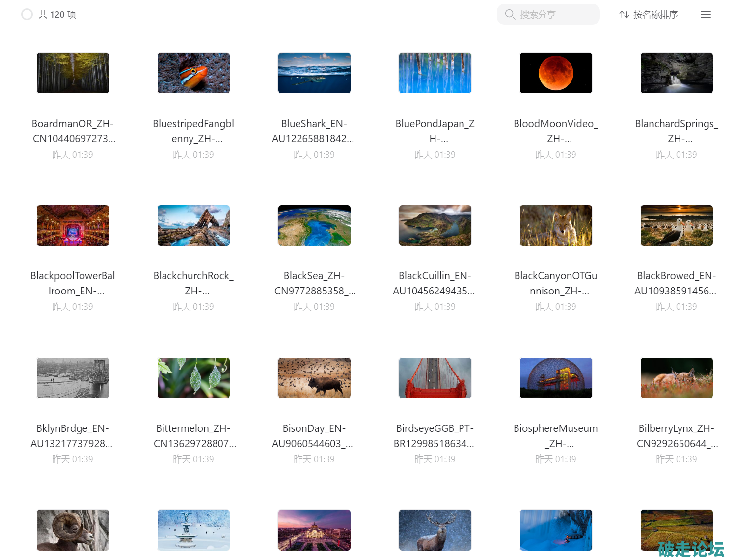Click the Bittermelon_ZH-CN file name
734x560 pixels.
coord(193,436)
